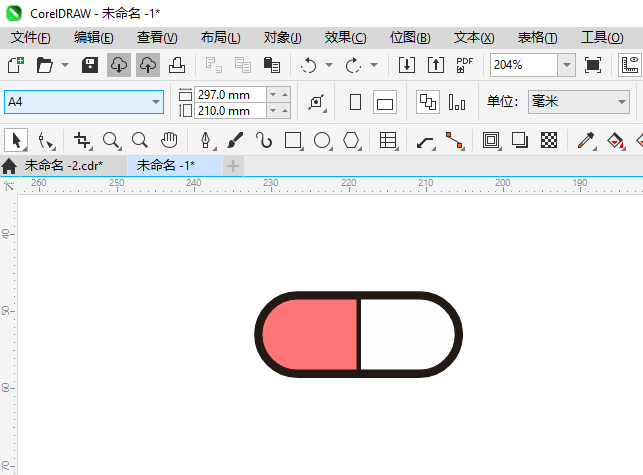
Task: Open the 文件(F) menu
Action: [x=31, y=38]
